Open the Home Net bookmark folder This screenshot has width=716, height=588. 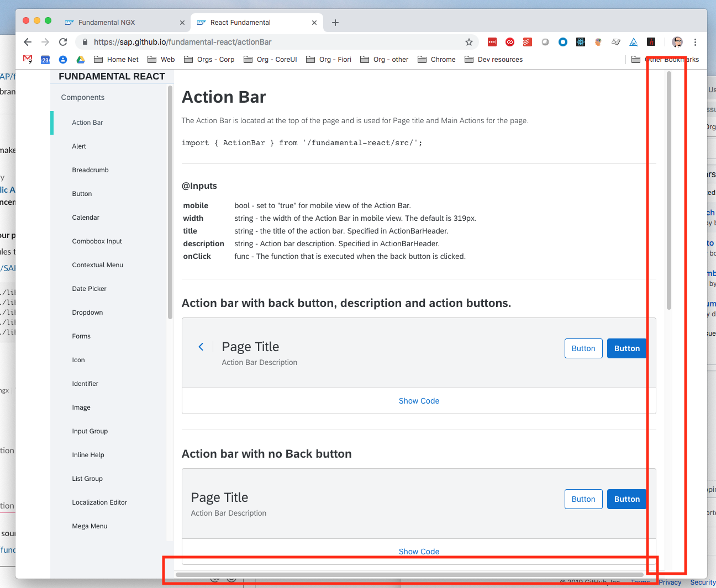[x=117, y=60]
